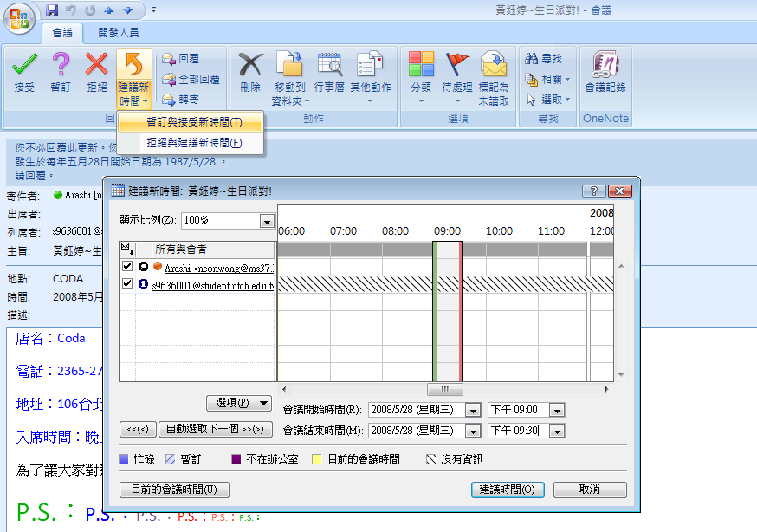Click the Undo arrow in Quick Access toolbar

pyautogui.click(x=71, y=10)
